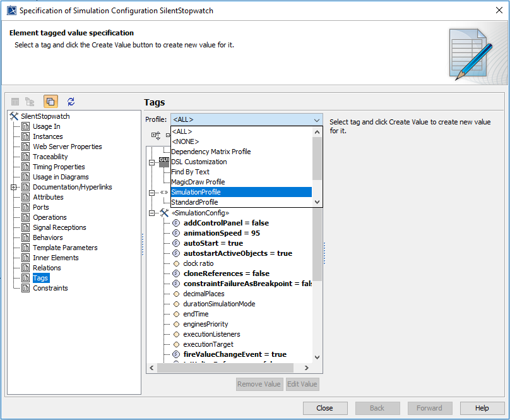Screen dimensions: 510x420
Task: Click the dropdown list scroll up arrow
Action: (317, 132)
